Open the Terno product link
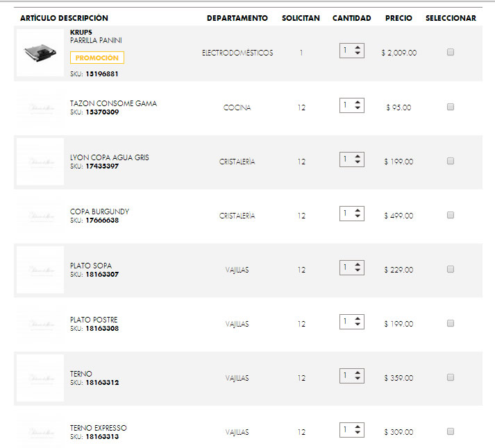The image size is (495, 448). pos(81,374)
